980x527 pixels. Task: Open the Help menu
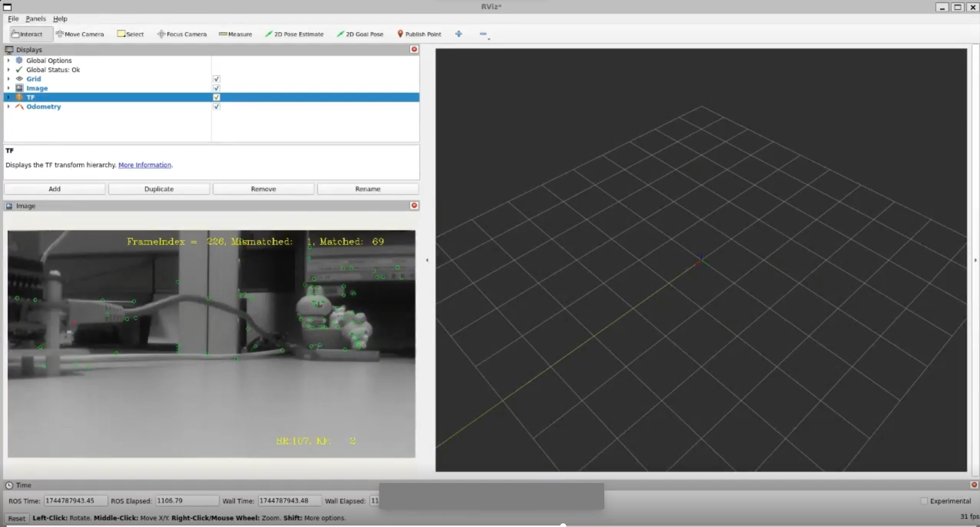(x=60, y=18)
